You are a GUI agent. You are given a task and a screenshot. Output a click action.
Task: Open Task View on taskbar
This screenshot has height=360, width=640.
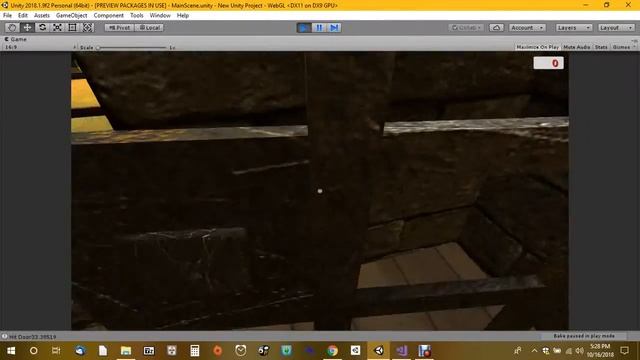pyautogui.click(x=56, y=351)
